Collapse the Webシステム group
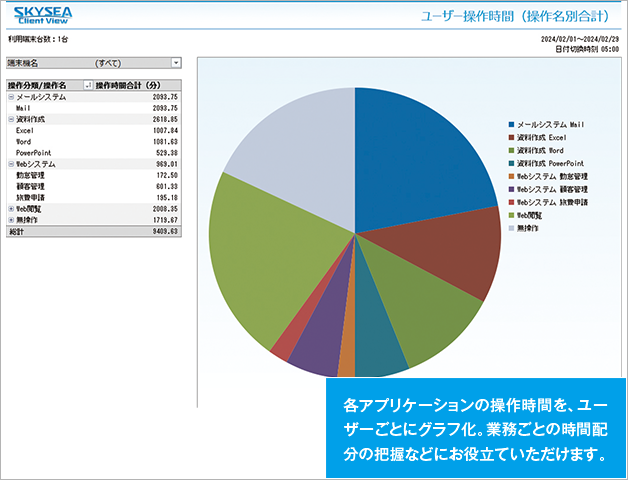 pos(11,164)
